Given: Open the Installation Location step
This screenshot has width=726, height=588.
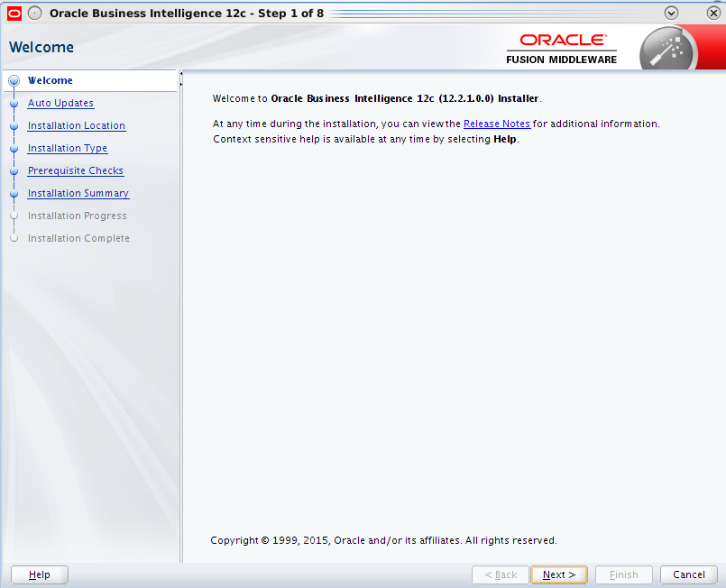Looking at the screenshot, I should tap(77, 126).
